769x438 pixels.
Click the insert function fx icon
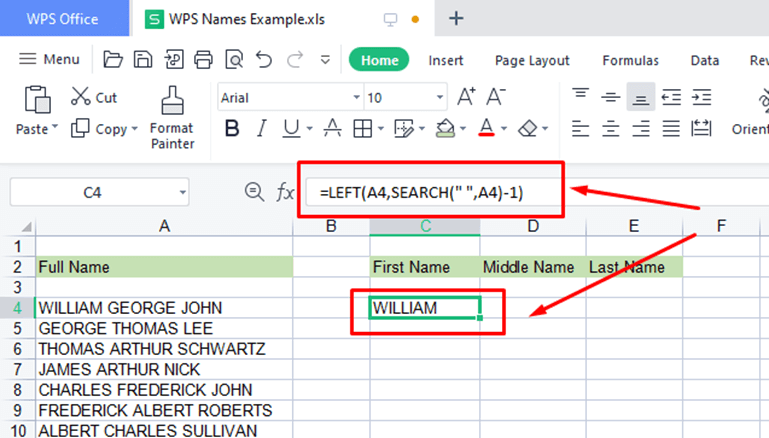point(285,192)
